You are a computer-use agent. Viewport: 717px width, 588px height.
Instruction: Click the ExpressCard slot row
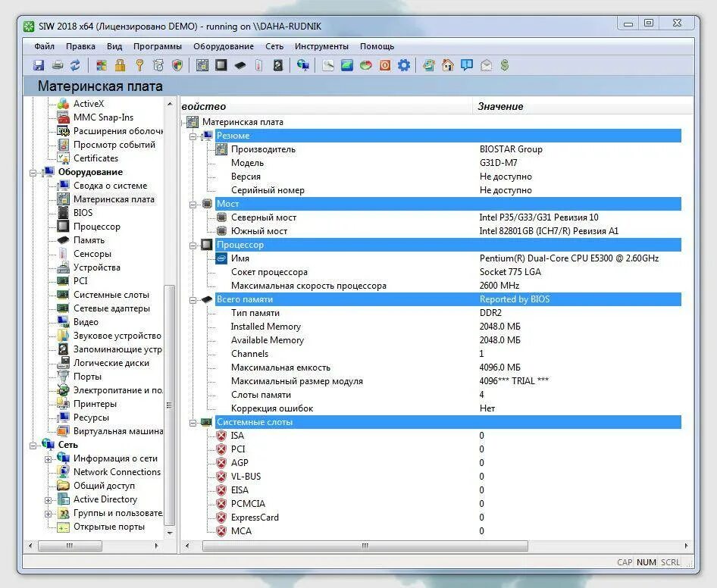(448, 518)
